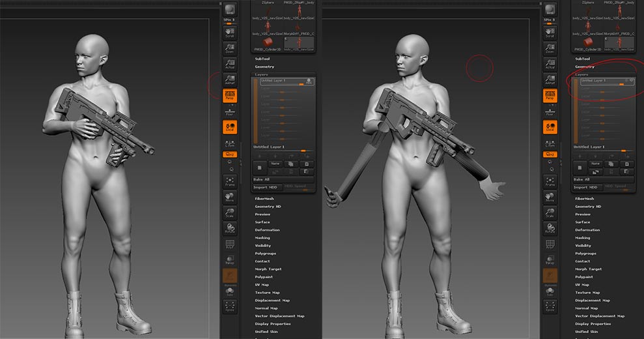This screenshot has height=339, width=644.
Task: Toggle REC on Untitled Layer 1, left view
Action: tap(309, 81)
